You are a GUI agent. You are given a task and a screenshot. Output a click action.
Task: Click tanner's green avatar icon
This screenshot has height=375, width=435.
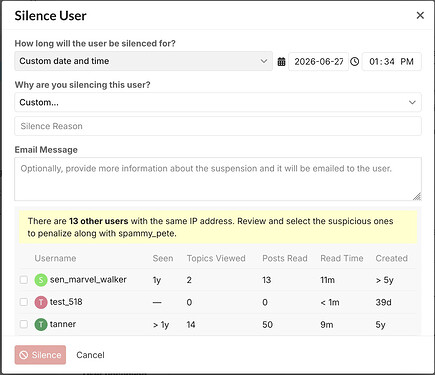click(x=41, y=324)
